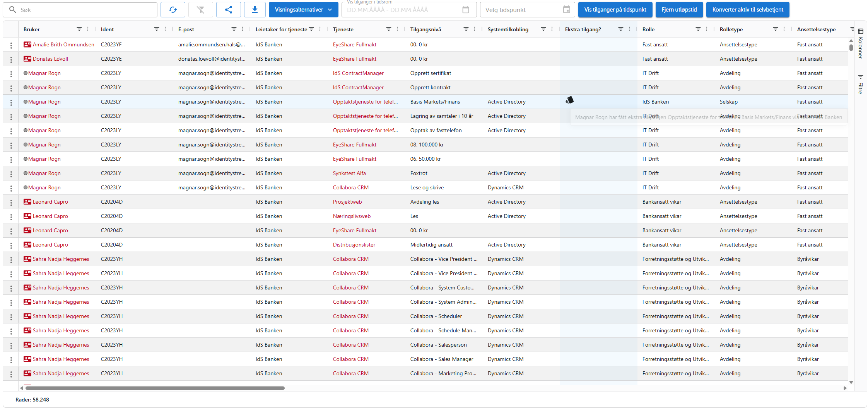Screen dimensions: 868x410
Task: Filter the Tjeneste column
Action: coord(388,29)
